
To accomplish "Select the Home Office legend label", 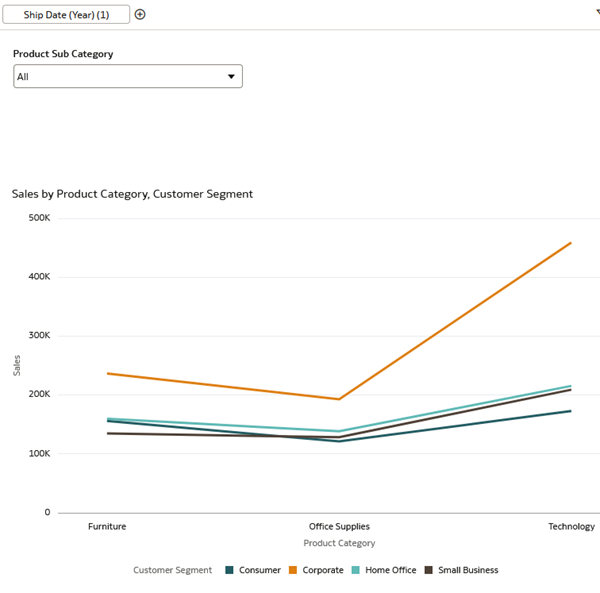I will point(390,570).
